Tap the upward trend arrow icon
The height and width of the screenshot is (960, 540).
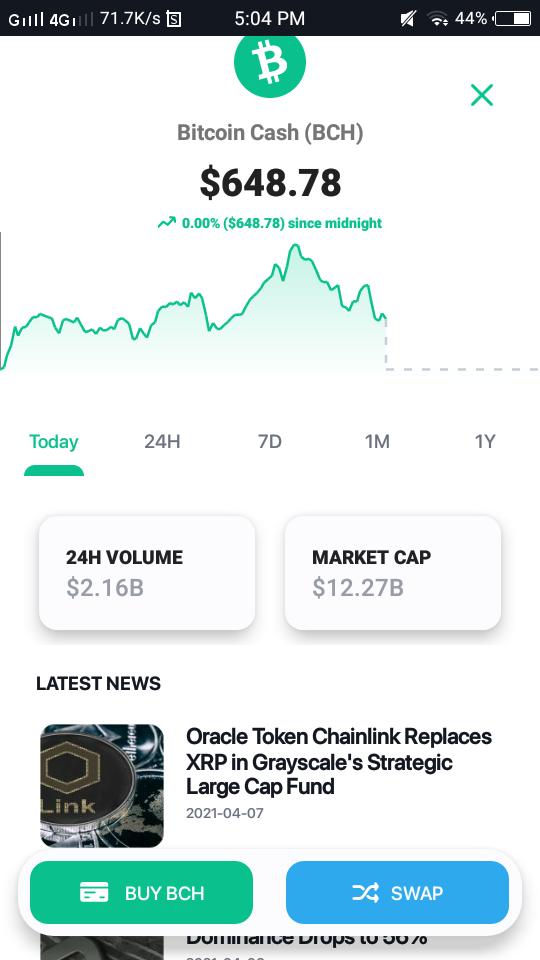point(167,223)
